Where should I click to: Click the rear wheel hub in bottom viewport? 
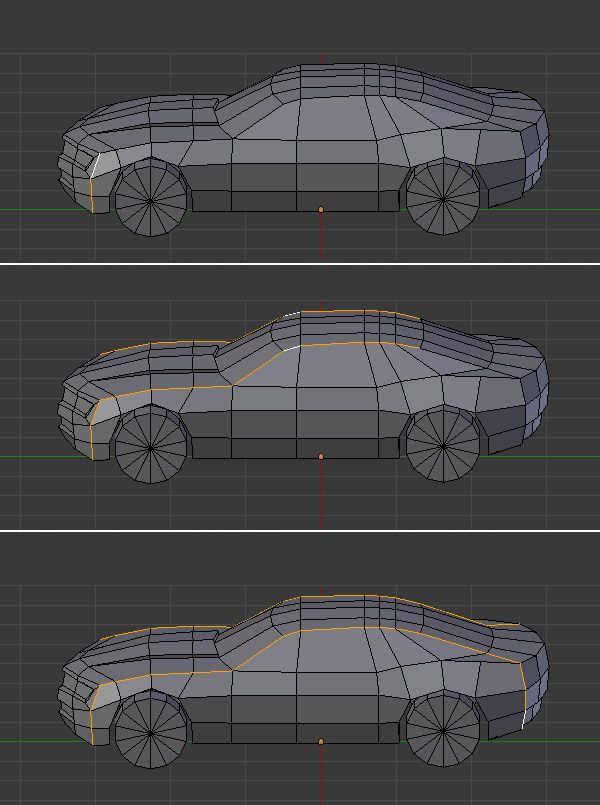pos(443,730)
